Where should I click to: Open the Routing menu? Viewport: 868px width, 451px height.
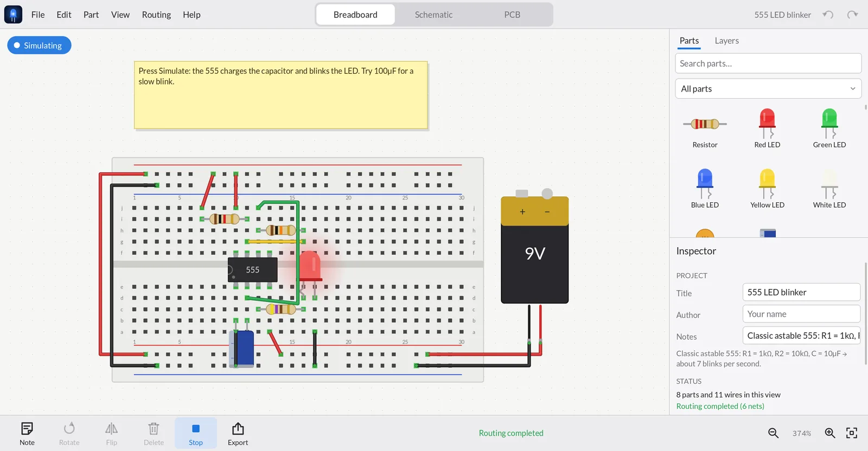click(x=156, y=15)
